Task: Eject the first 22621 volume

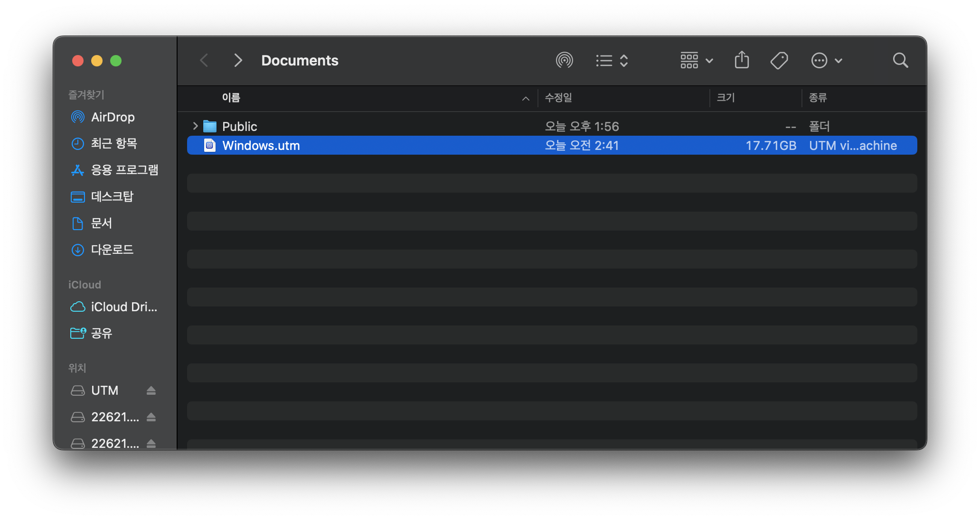Action: [151, 417]
